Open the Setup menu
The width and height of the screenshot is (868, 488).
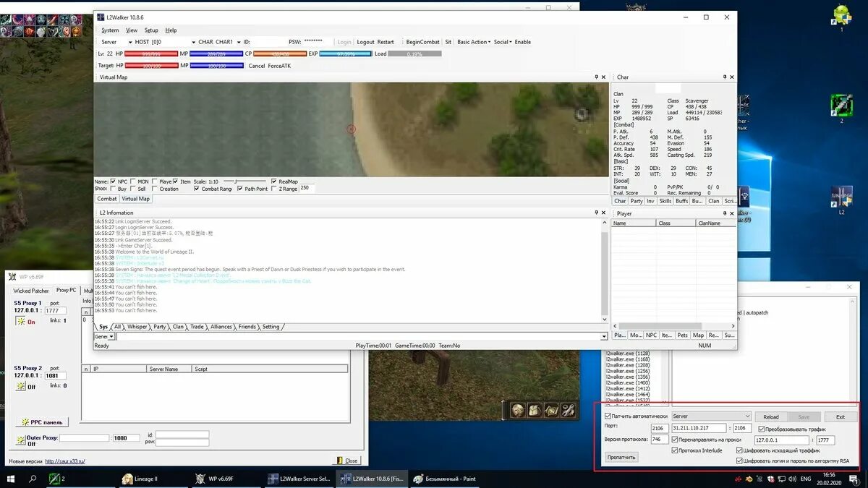point(151,30)
